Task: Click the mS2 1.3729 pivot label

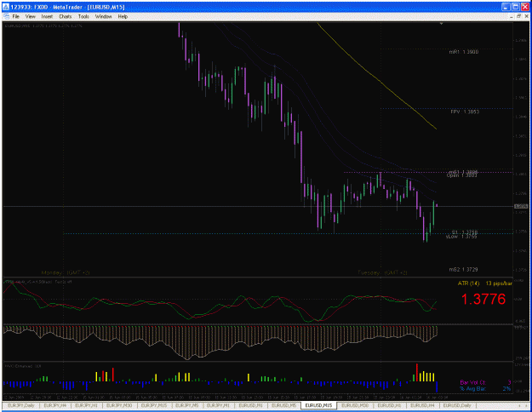Action: 463,270
